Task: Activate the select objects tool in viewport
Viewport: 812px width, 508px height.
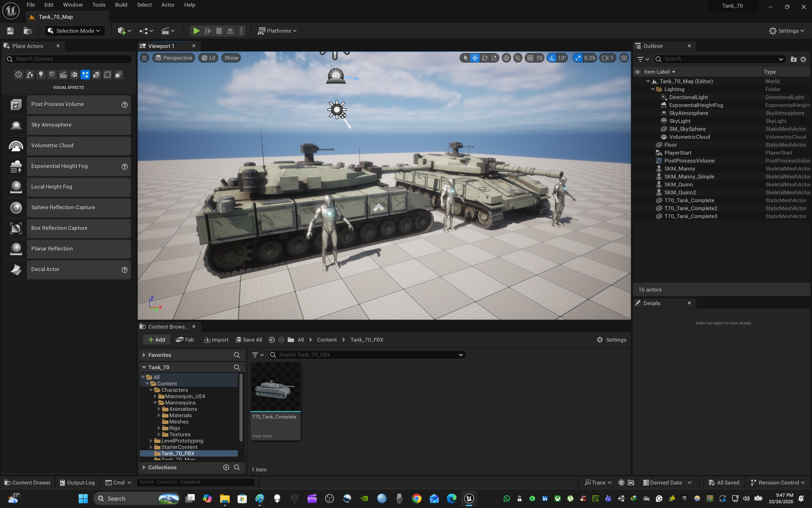Action: (465, 58)
